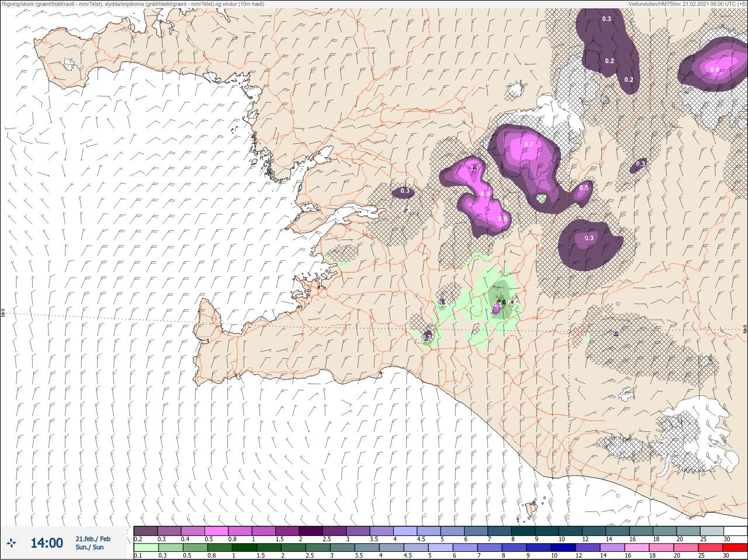Click the 'Sun./ Sun' weekday text
Viewport: 748px width, 560px height.
(x=89, y=547)
